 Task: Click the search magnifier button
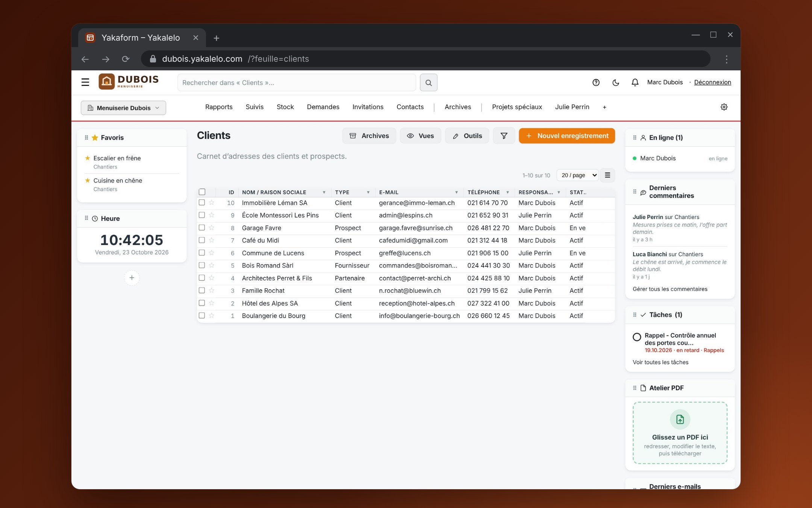tap(429, 82)
